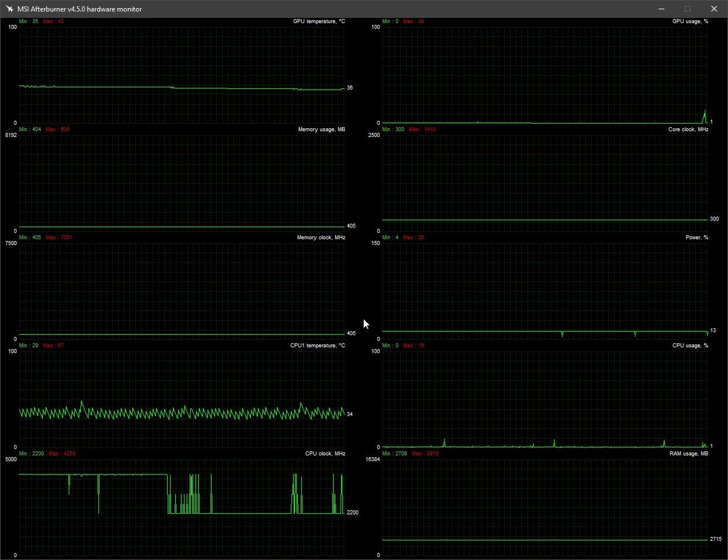728x560 pixels.
Task: Click 'Min : 2200' on the CPU clock graph
Action: point(31,454)
